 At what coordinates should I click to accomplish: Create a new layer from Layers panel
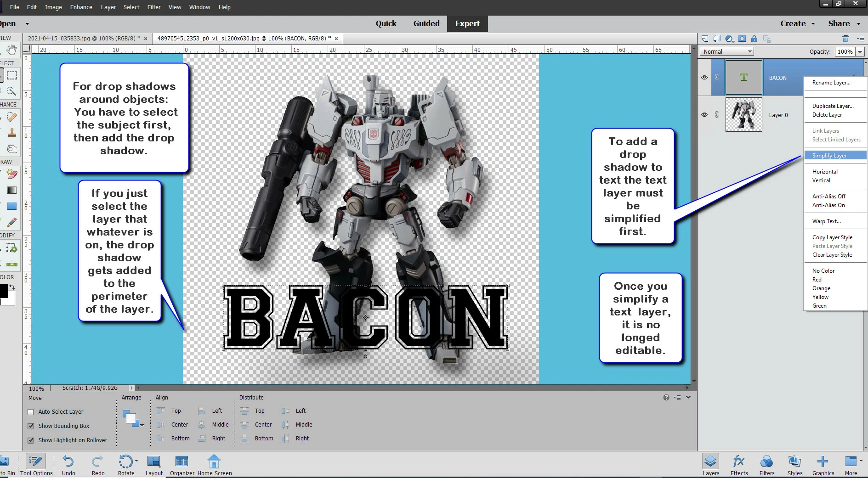[705, 39]
